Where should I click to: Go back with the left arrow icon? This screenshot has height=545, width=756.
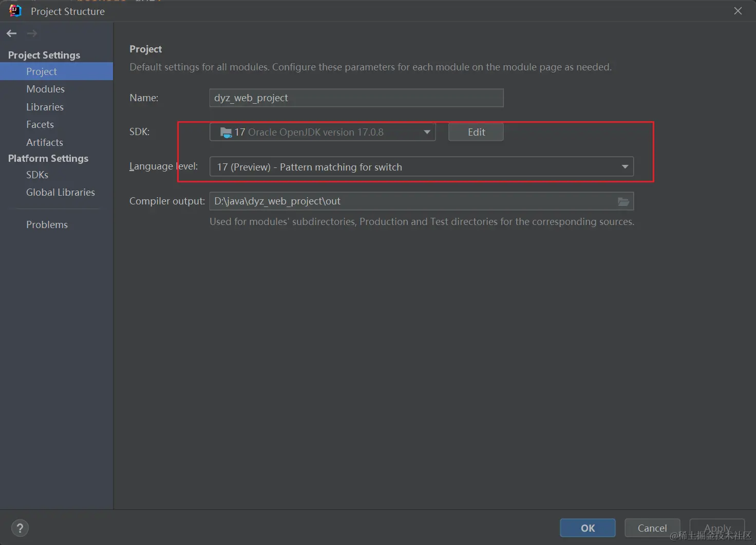pyautogui.click(x=12, y=33)
